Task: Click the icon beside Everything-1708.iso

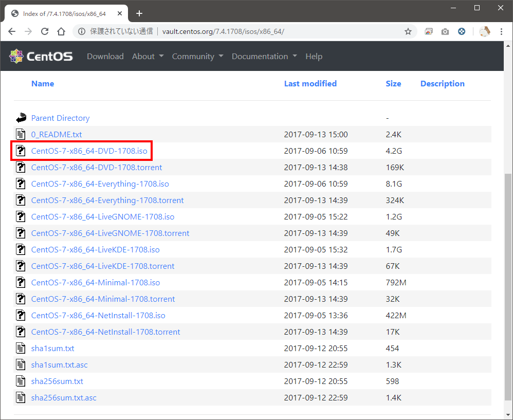Action: pyautogui.click(x=21, y=184)
